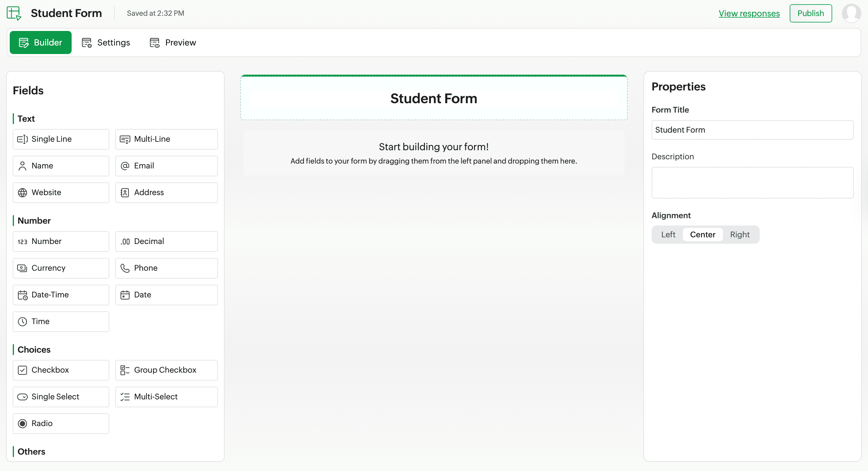Set alignment to Right

[x=739, y=235]
